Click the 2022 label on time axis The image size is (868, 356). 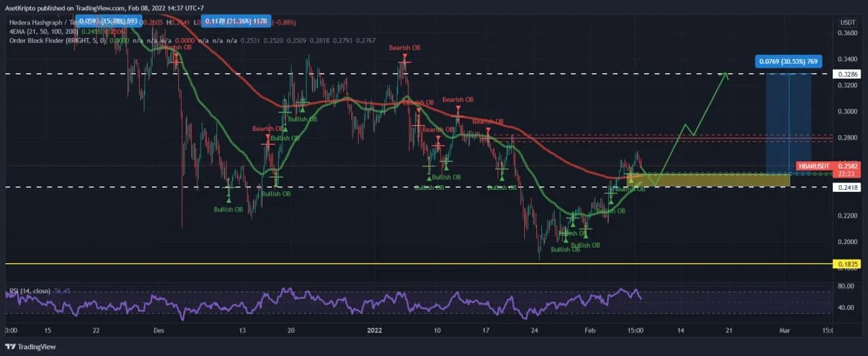pos(375,331)
